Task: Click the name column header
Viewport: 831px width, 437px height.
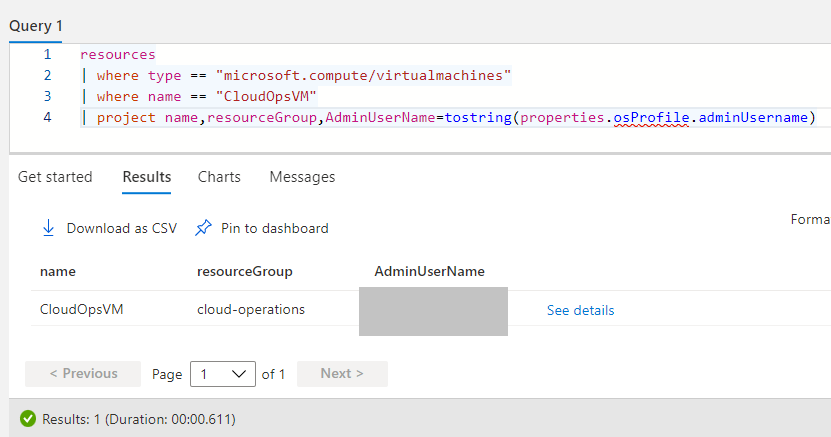Action: (58, 271)
